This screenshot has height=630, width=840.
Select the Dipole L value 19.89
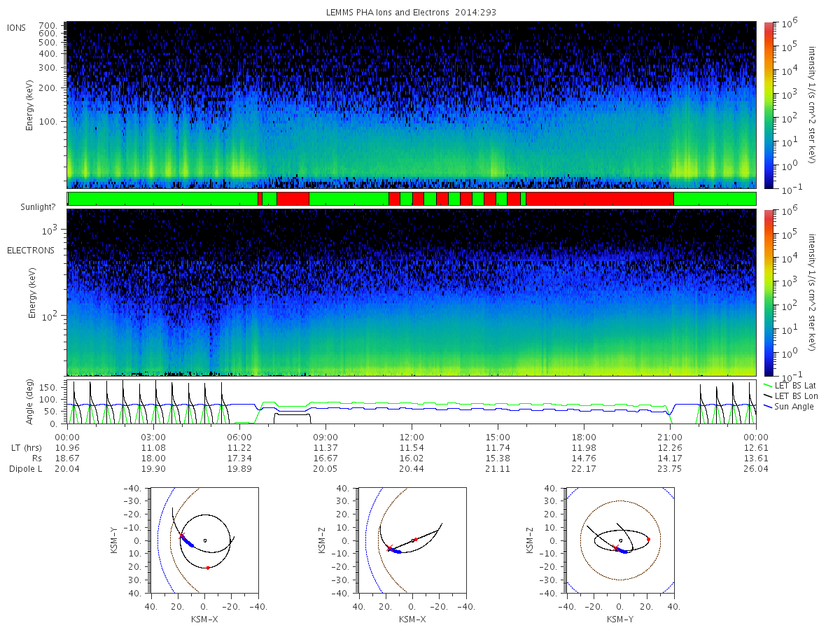click(239, 468)
